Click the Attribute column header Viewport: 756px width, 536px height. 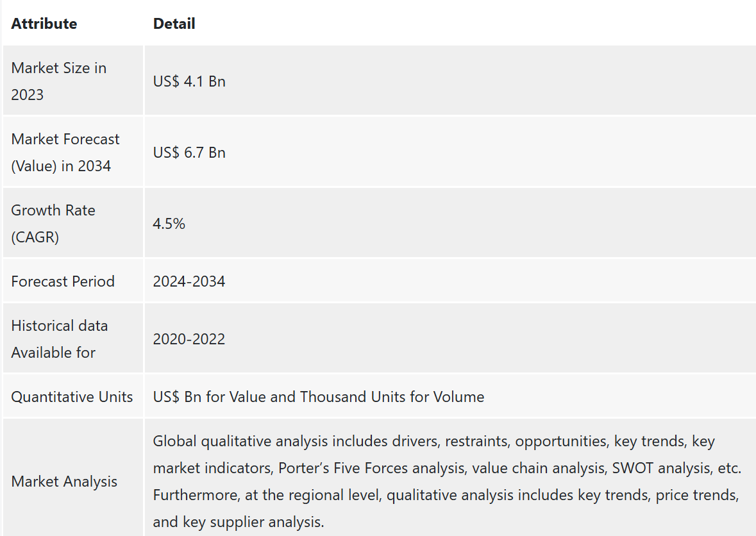[x=44, y=24]
